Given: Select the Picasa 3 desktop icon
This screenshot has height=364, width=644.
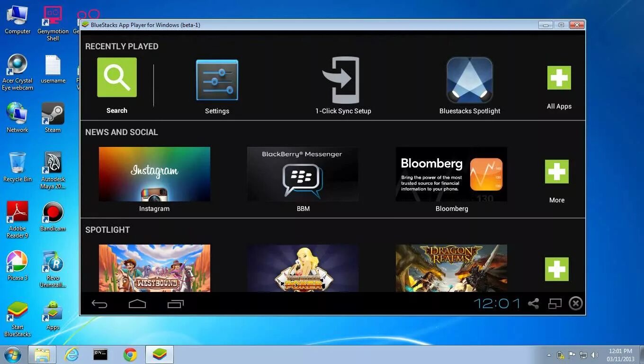Looking at the screenshot, I should [18, 265].
